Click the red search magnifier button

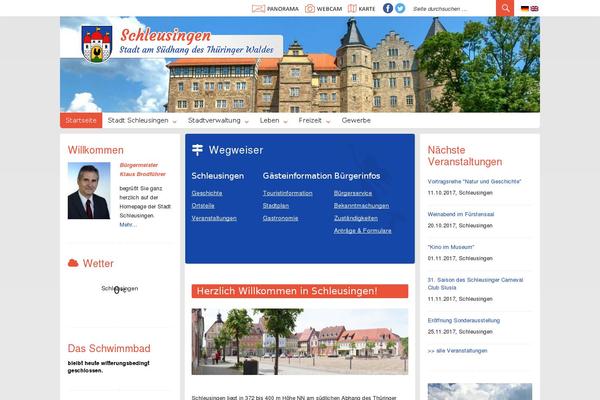click(x=505, y=8)
